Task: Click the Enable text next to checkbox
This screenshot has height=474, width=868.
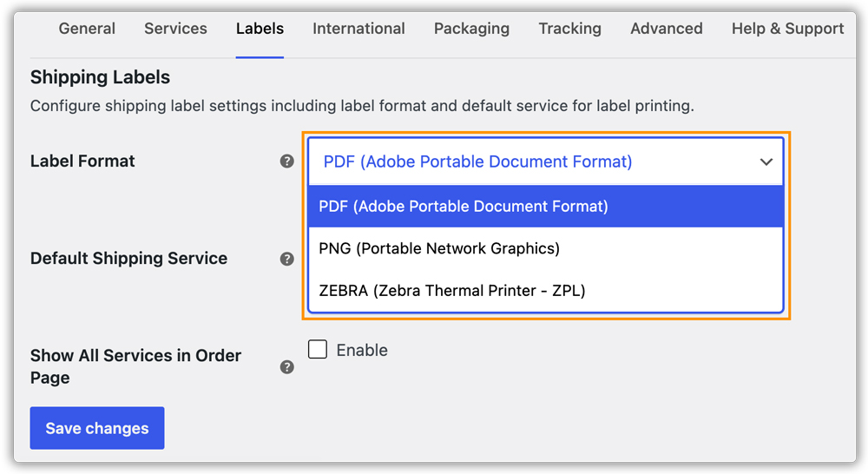Action: click(362, 350)
